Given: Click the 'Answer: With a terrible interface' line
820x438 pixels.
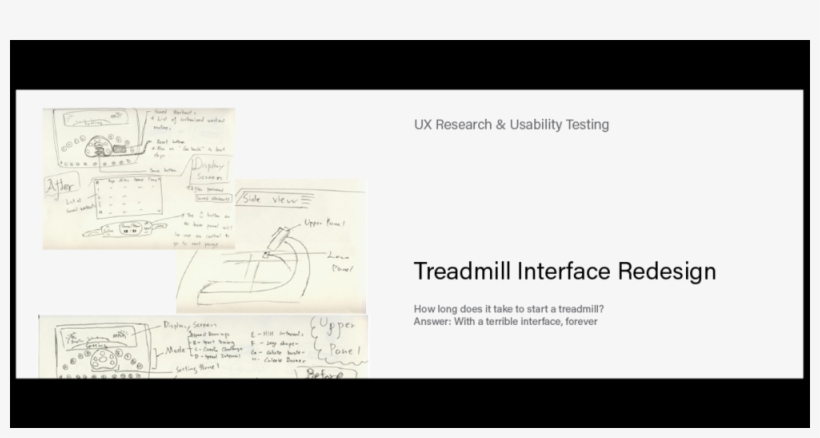Looking at the screenshot, I should pos(505,321).
